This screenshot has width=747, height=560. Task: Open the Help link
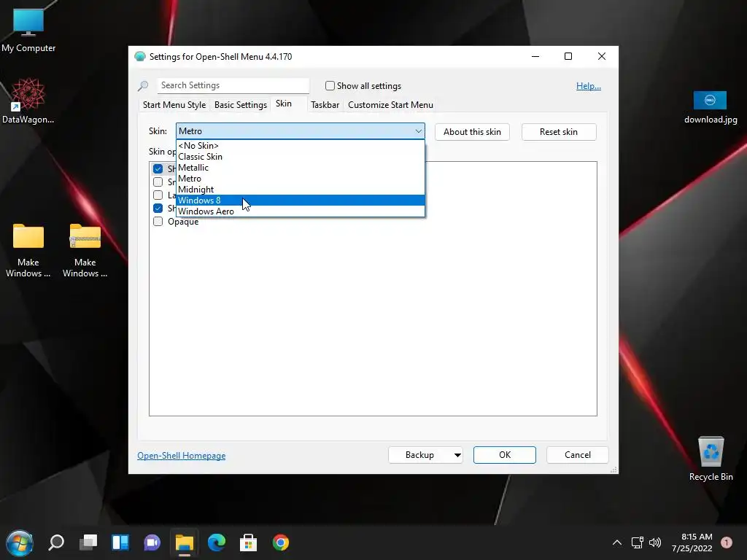pos(589,86)
